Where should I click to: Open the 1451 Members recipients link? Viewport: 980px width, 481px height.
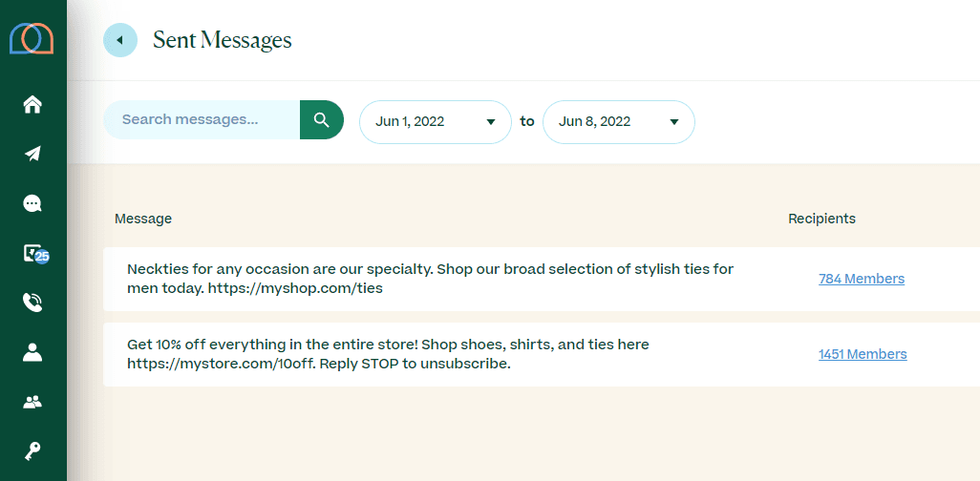[863, 354]
